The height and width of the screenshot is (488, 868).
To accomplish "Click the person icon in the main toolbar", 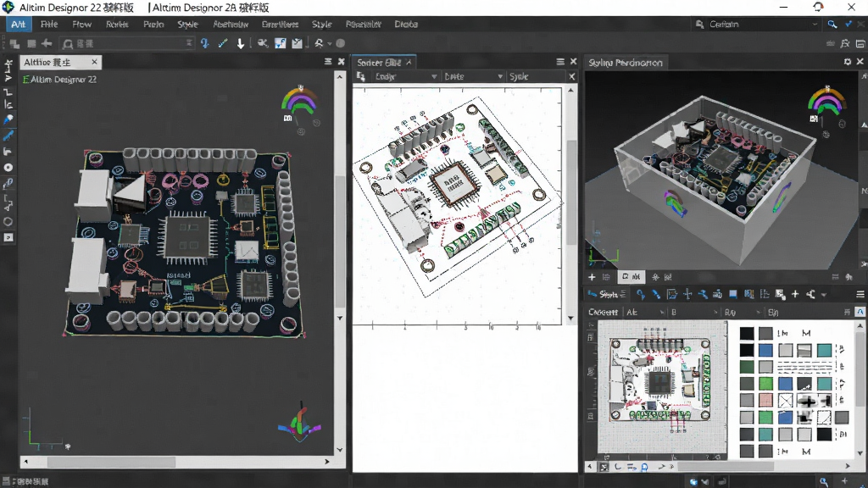I will click(319, 43).
